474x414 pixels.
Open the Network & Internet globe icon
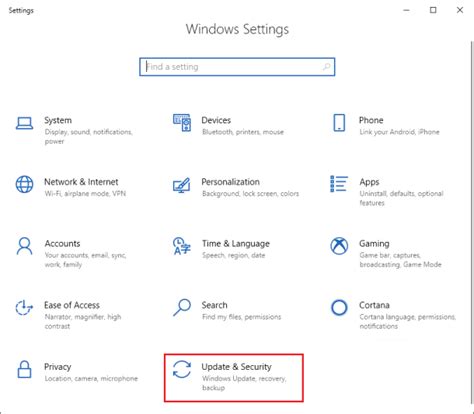pos(24,184)
